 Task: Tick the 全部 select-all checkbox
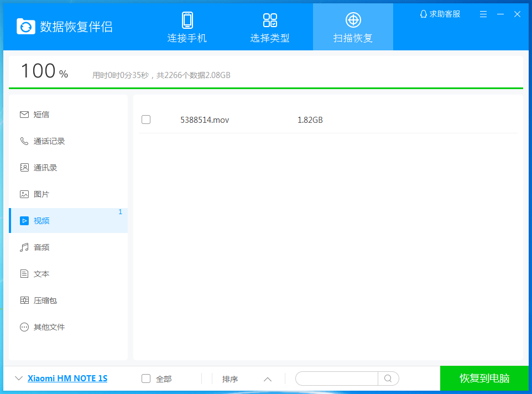pyautogui.click(x=146, y=379)
